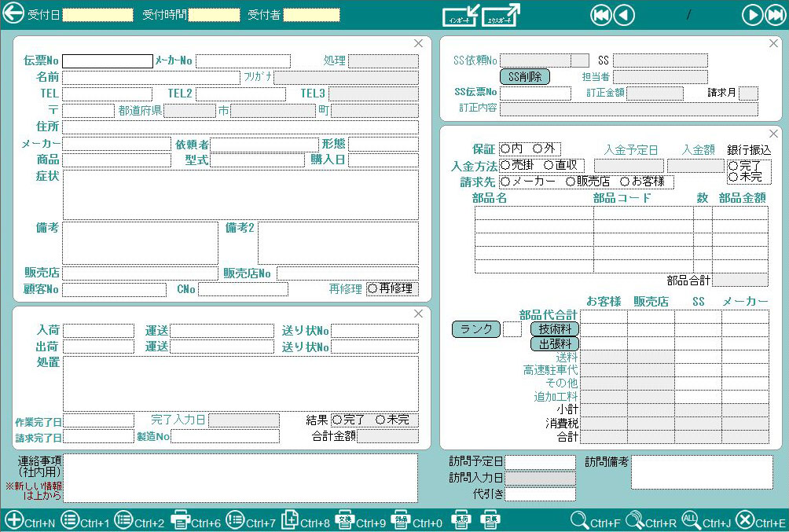Click into the 伝票No input field

[x=108, y=61]
